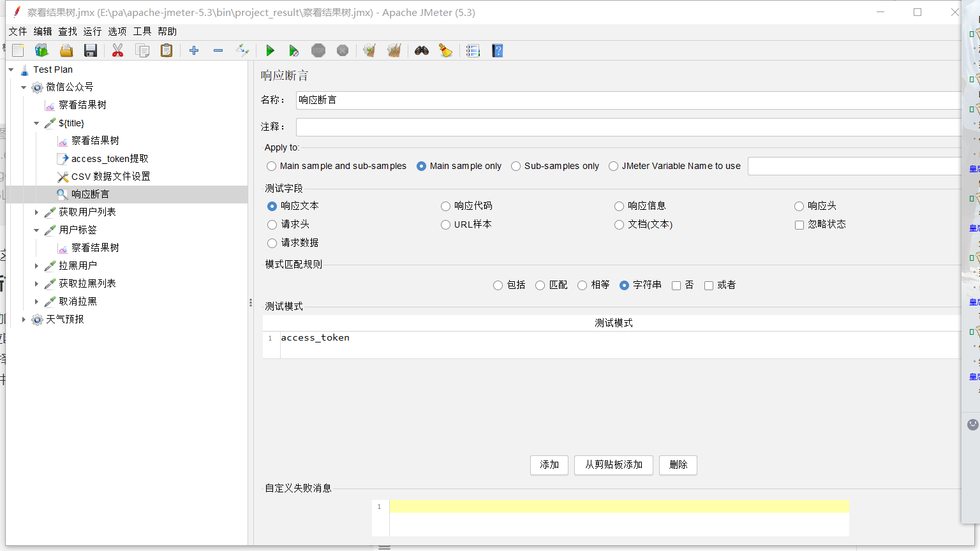Image resolution: width=980 pixels, height=551 pixels.
Task: Expand the 天气预报 thread group
Action: coord(24,320)
